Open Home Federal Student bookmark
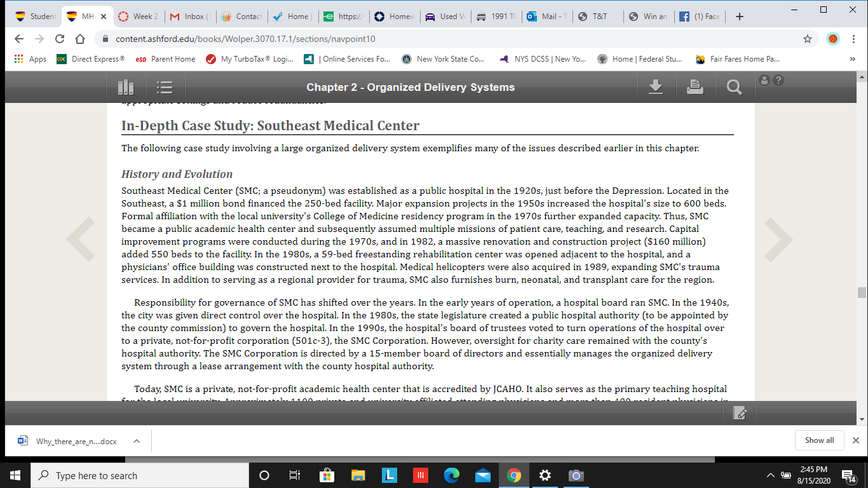This screenshot has width=868, height=488. click(640, 59)
